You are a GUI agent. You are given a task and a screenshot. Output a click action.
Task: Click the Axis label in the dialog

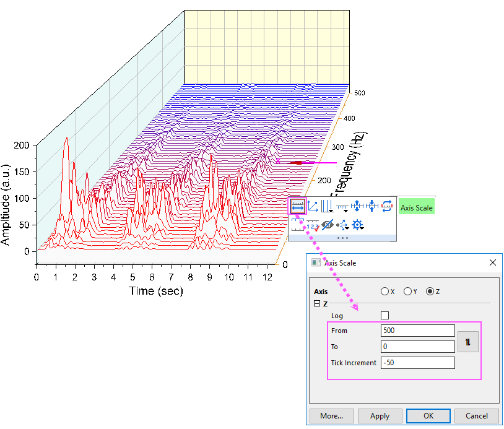[x=321, y=292]
